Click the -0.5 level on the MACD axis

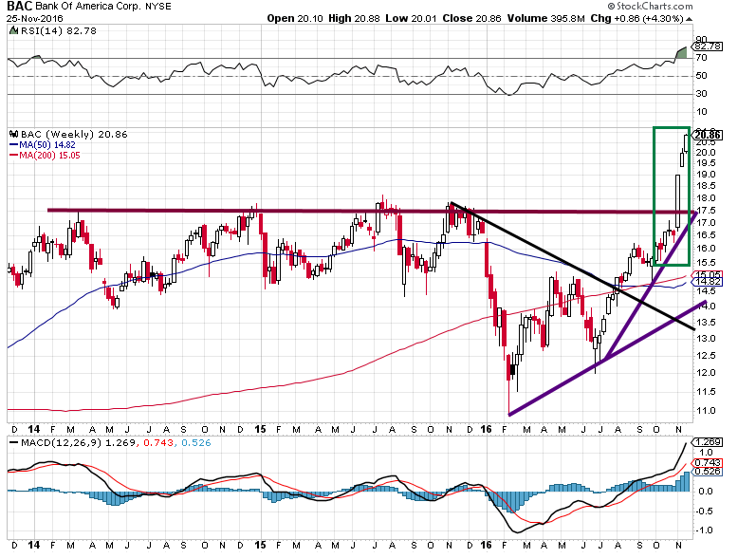click(x=705, y=512)
